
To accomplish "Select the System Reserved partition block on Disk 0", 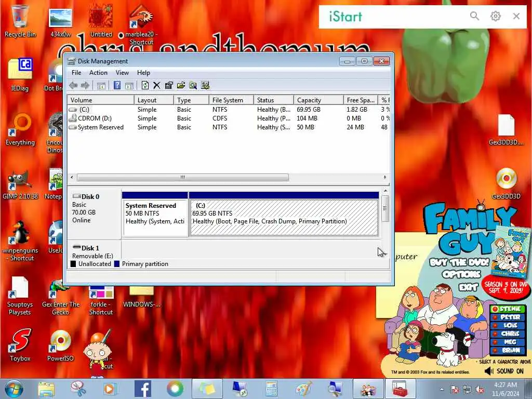I will (x=155, y=214).
